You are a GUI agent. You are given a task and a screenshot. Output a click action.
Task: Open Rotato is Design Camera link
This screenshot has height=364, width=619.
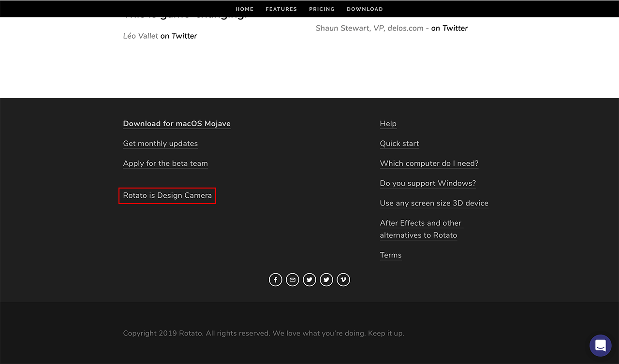click(x=167, y=196)
